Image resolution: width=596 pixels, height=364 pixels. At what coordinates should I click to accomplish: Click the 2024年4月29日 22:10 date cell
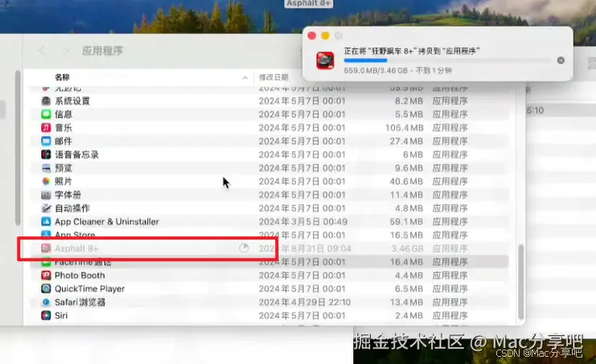[305, 302]
